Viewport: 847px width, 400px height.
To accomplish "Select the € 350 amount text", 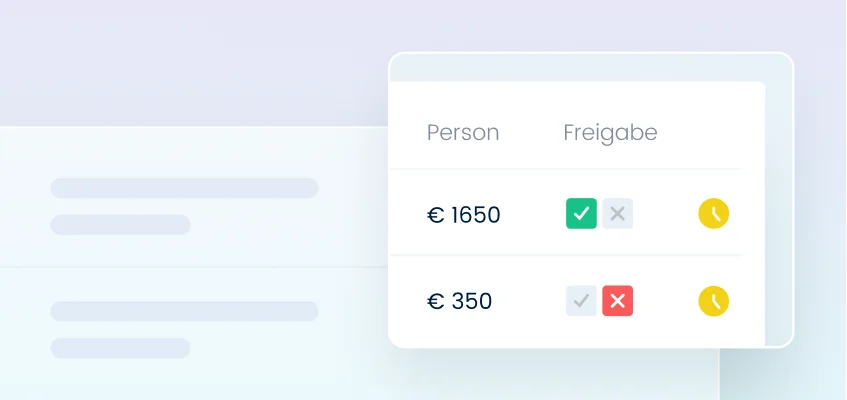I will pos(460,302).
